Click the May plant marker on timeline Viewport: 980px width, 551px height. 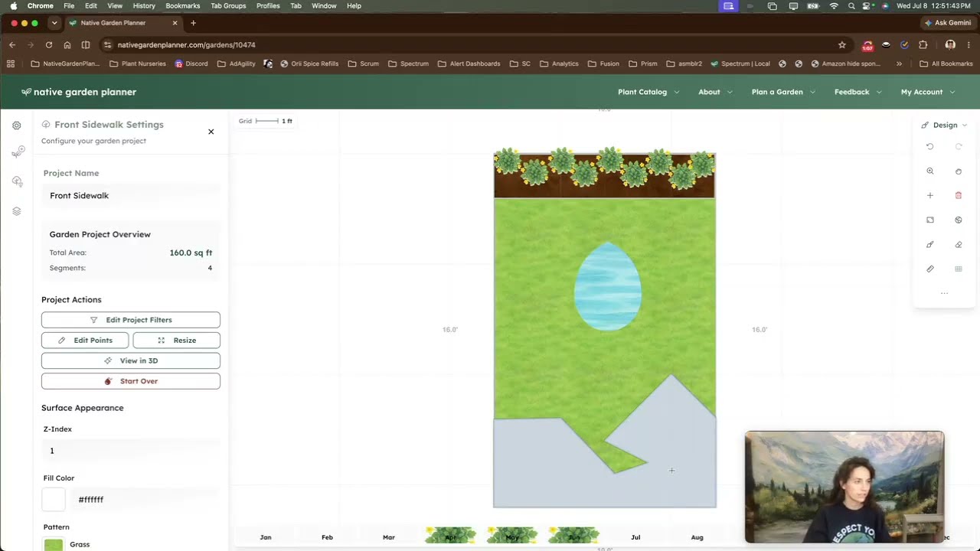[x=512, y=535]
